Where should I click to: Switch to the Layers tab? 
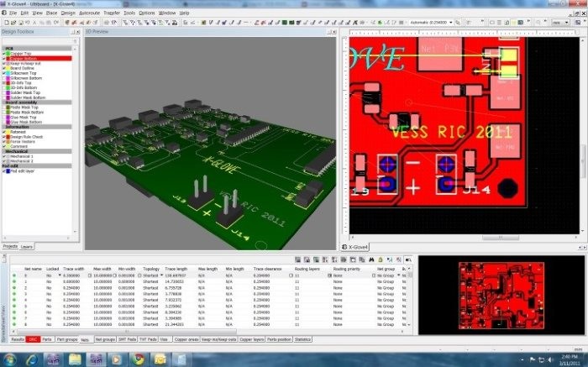tap(27, 246)
